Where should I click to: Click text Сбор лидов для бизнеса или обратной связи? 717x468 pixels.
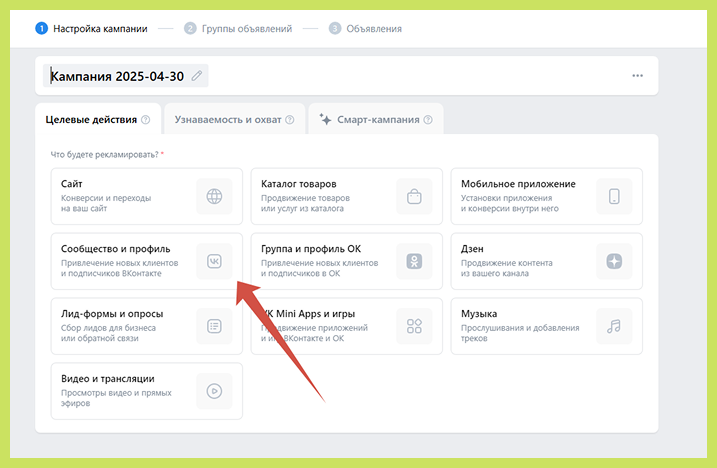pos(108,333)
